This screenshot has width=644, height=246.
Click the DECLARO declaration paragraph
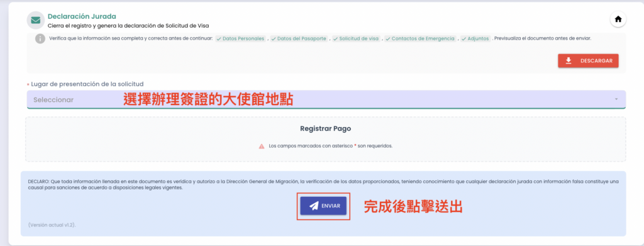pos(323,184)
